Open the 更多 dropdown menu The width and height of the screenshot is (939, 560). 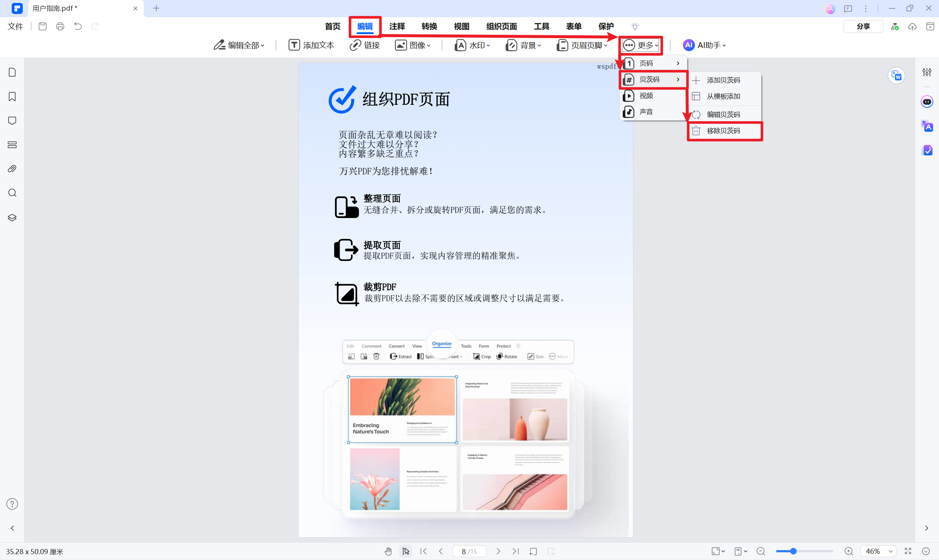point(641,45)
